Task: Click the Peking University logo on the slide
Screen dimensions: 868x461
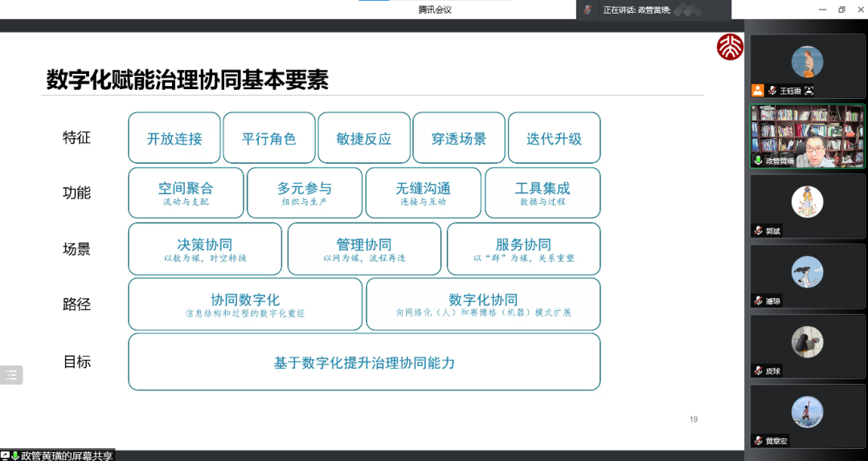Action: click(729, 48)
